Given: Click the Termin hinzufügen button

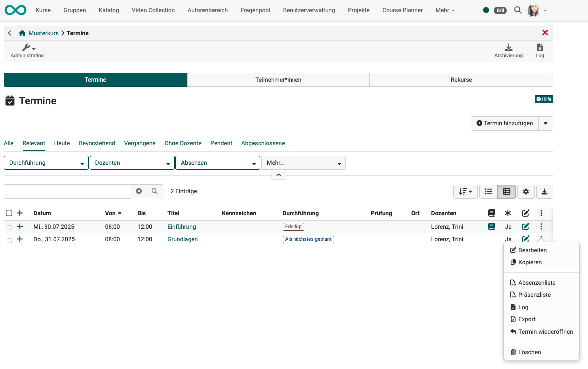Looking at the screenshot, I should tap(504, 123).
